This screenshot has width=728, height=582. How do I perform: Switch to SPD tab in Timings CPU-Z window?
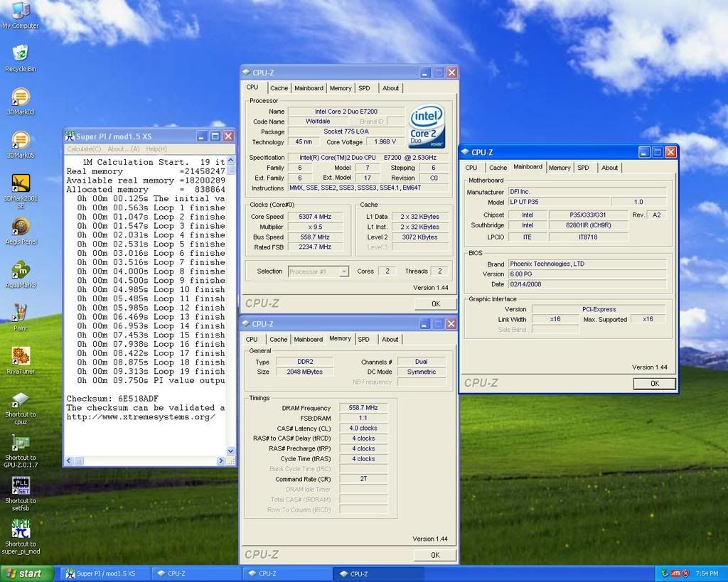(364, 339)
